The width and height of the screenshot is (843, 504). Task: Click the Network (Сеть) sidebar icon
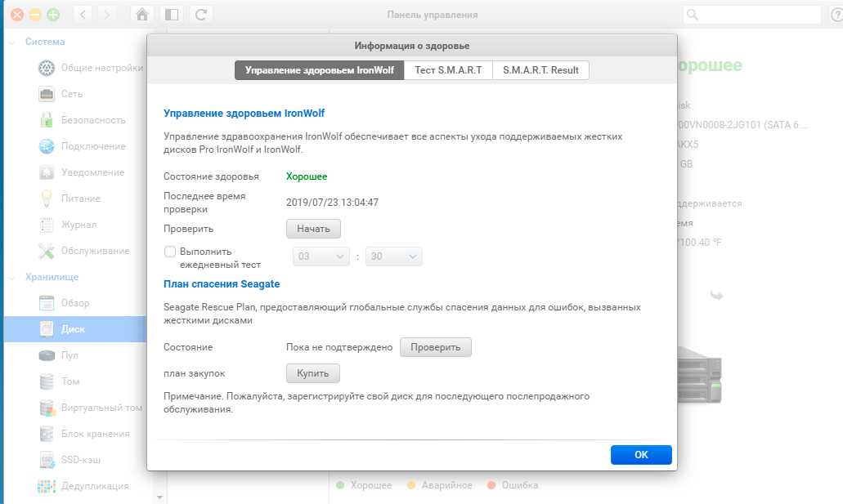click(x=47, y=94)
